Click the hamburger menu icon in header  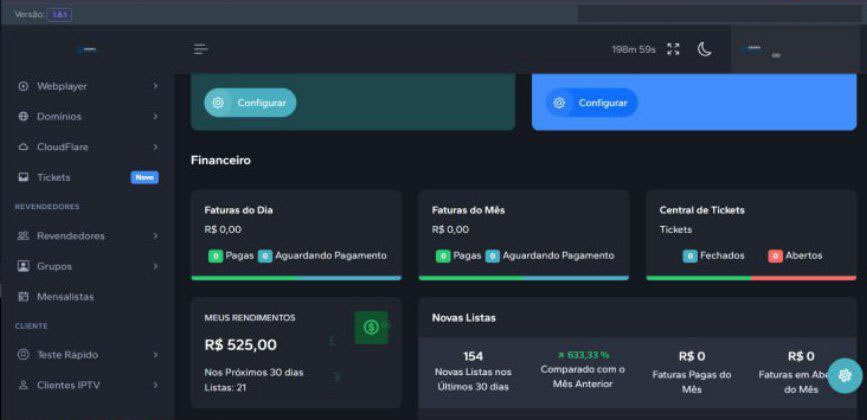[x=201, y=49]
